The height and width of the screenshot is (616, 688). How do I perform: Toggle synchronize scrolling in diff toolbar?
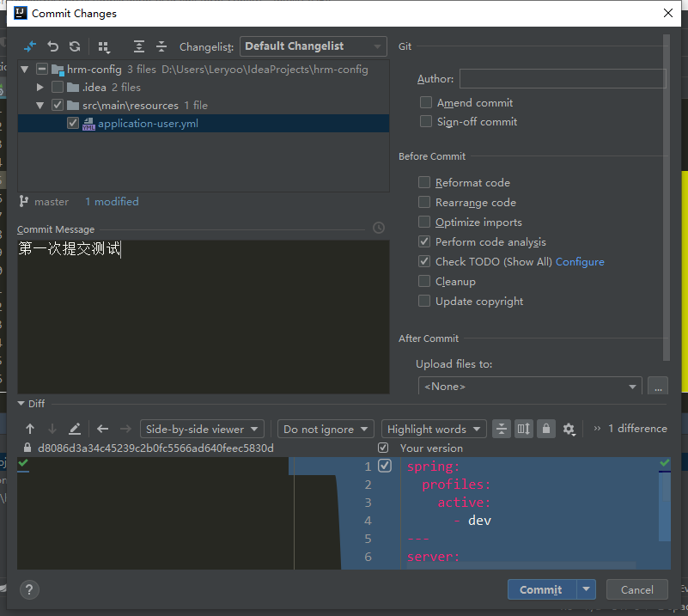(524, 429)
